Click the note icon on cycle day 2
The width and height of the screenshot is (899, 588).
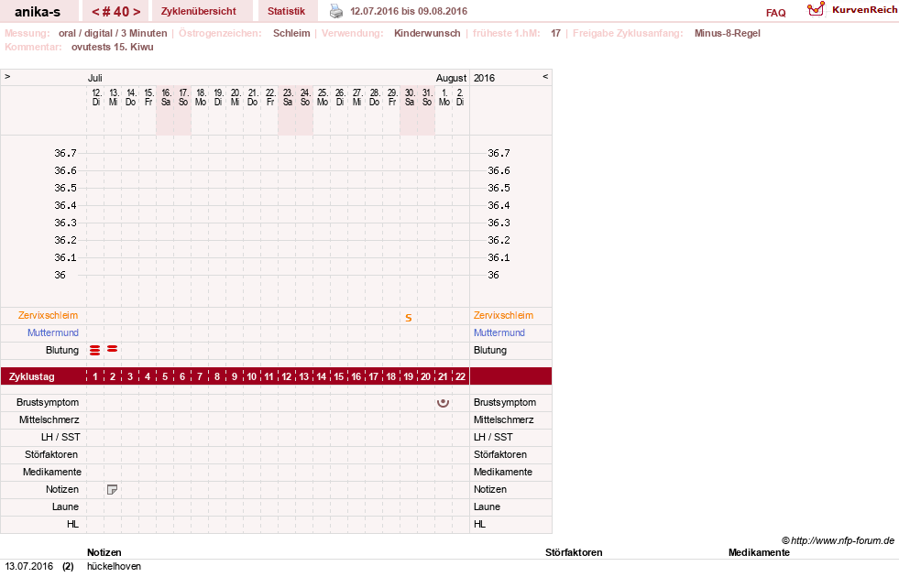(x=113, y=489)
